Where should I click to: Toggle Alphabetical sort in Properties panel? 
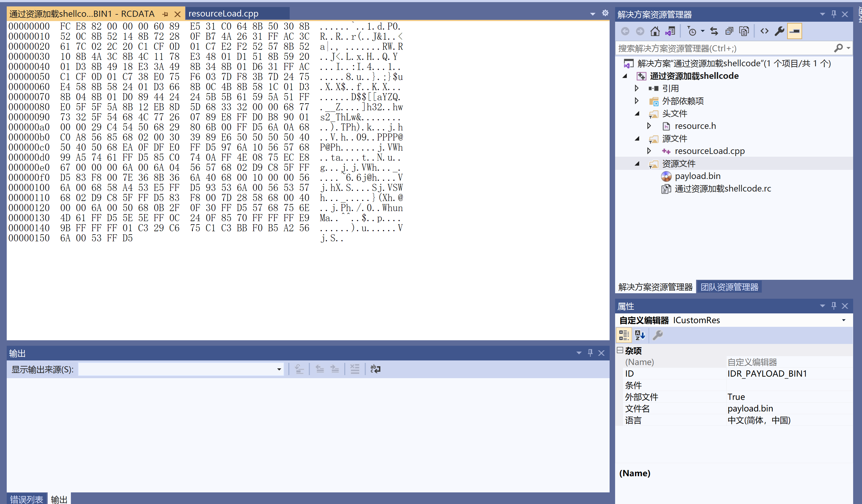pos(640,335)
